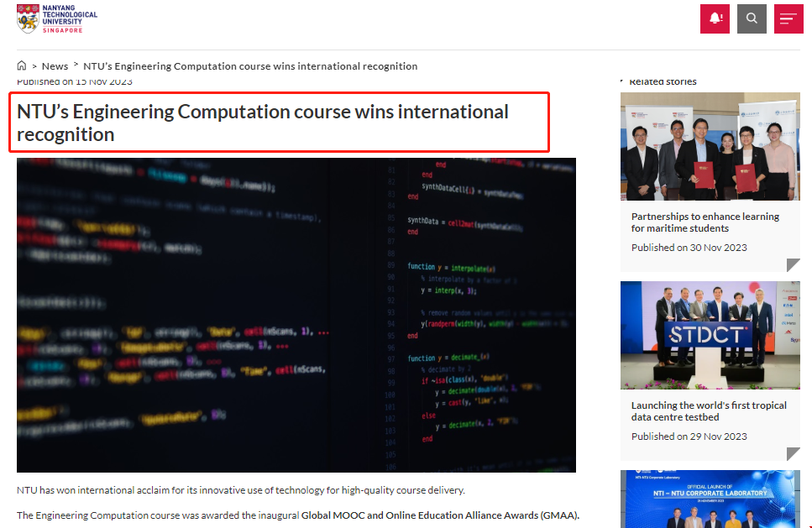Click the home icon in the breadcrumb

point(22,65)
